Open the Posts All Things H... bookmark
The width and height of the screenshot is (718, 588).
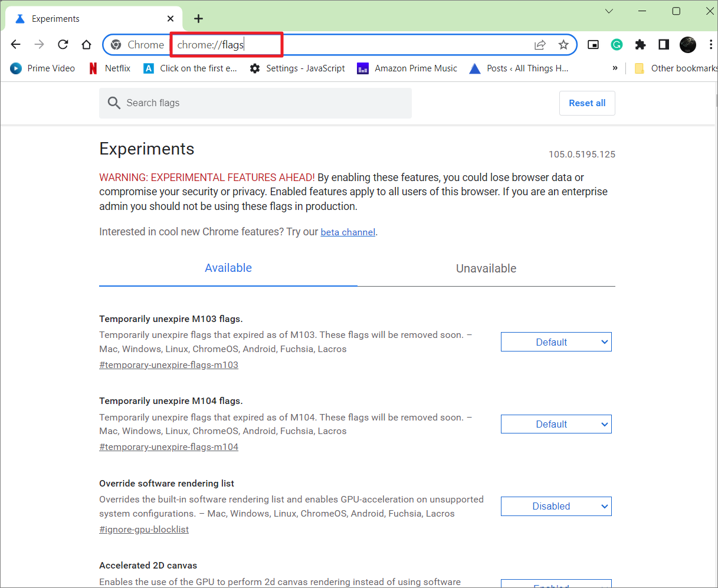pyautogui.click(x=519, y=68)
